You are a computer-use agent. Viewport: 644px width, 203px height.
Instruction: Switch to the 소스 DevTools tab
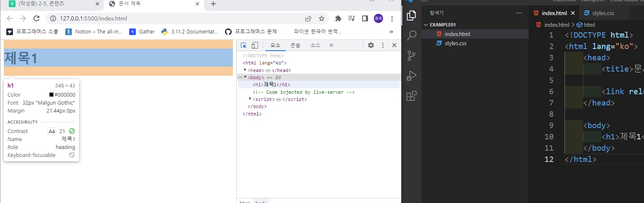316,45
